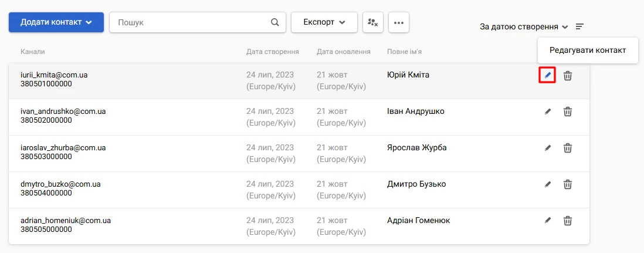Expand the Експорт dropdown
Image resolution: width=644 pixels, height=253 pixels.
[324, 22]
